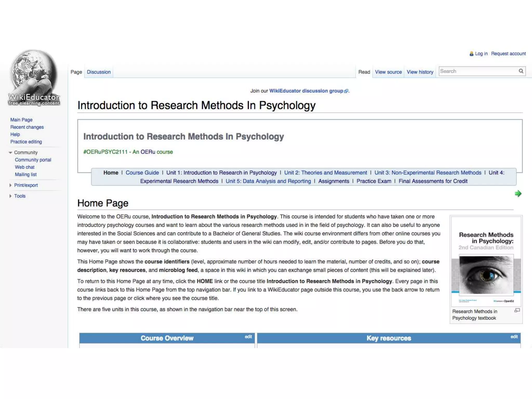Expand the Tools sidebar section
Image resolution: width=532 pixels, height=399 pixels.
coord(11,196)
